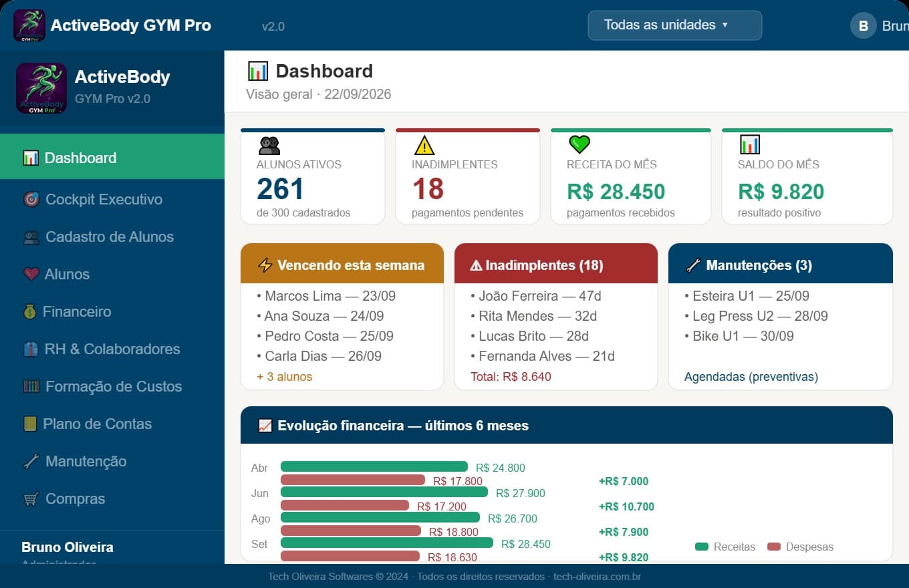The image size is (909, 588).
Task: Go to Manutenção in the sidebar
Action: pos(112,461)
